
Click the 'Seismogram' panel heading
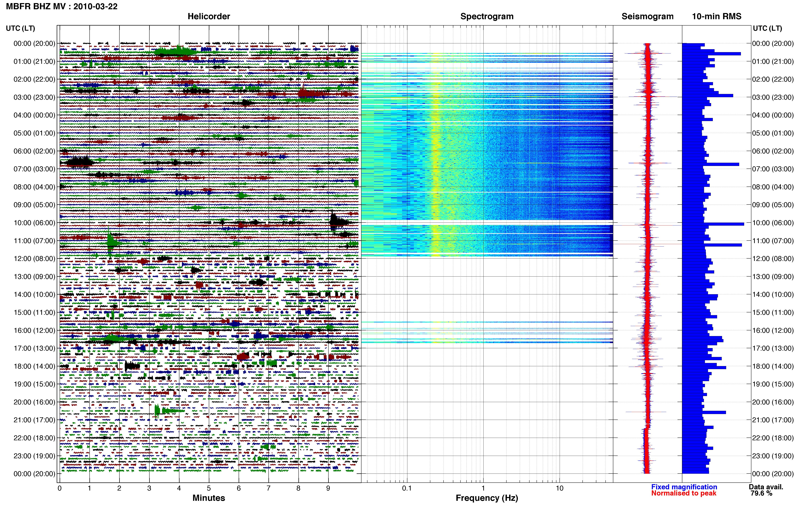click(x=648, y=16)
